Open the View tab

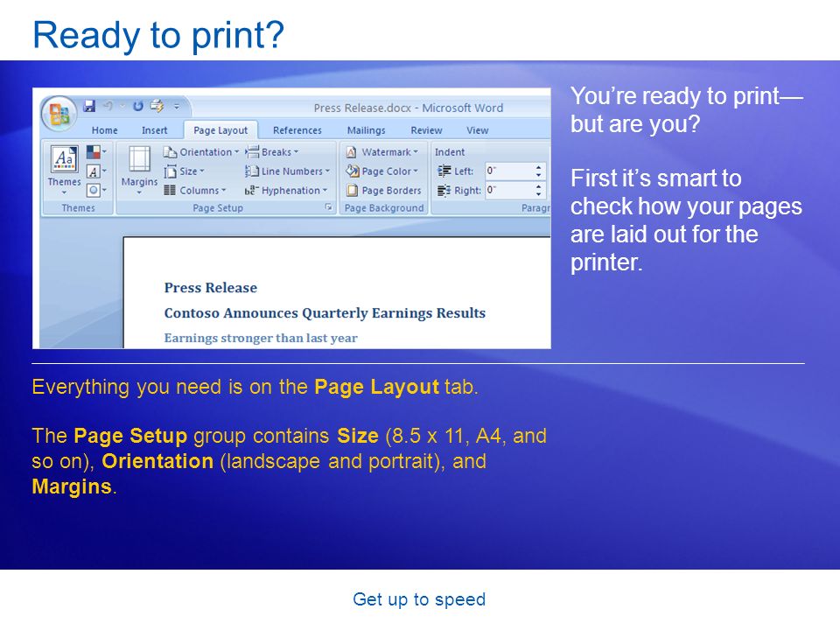click(x=478, y=130)
